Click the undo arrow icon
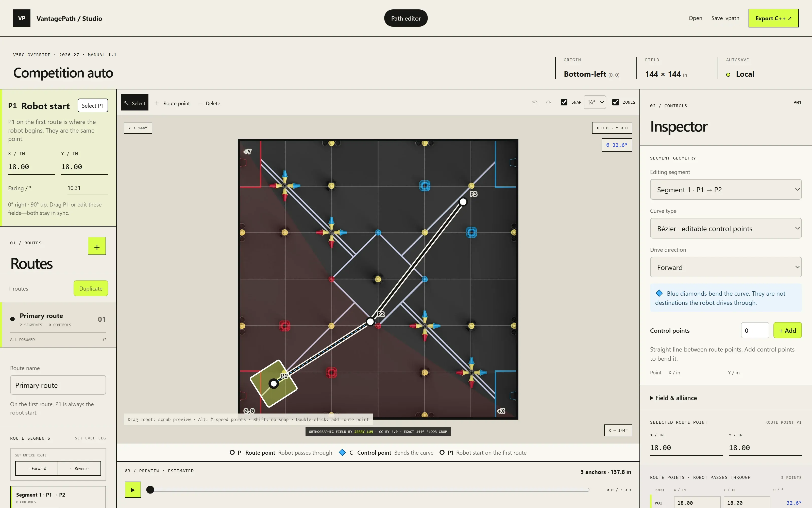The width and height of the screenshot is (812, 508). coord(535,102)
